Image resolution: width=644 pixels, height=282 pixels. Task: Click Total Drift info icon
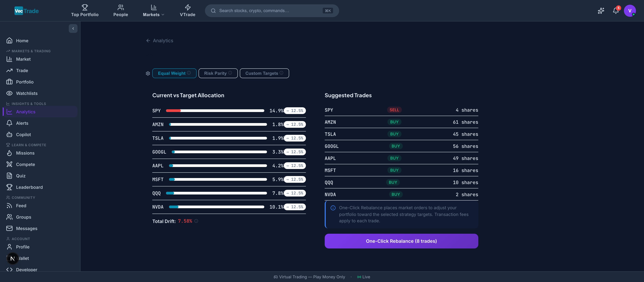coord(196,221)
